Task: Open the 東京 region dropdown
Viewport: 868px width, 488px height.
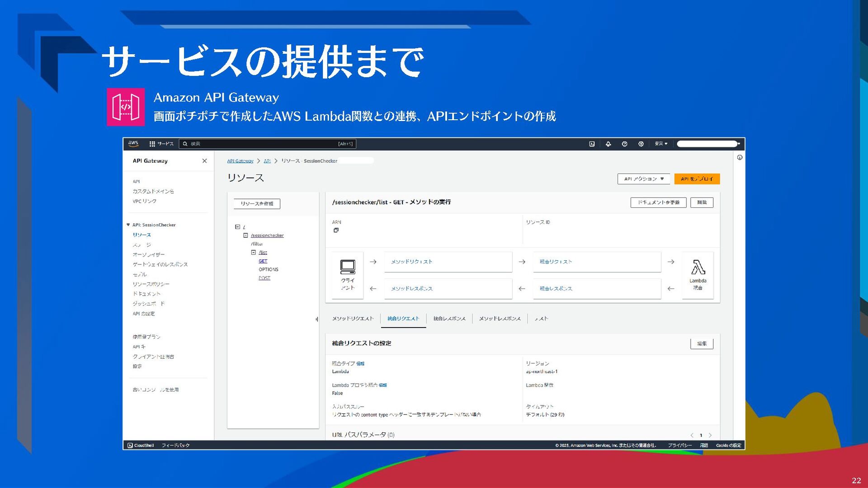Action: pos(661,144)
